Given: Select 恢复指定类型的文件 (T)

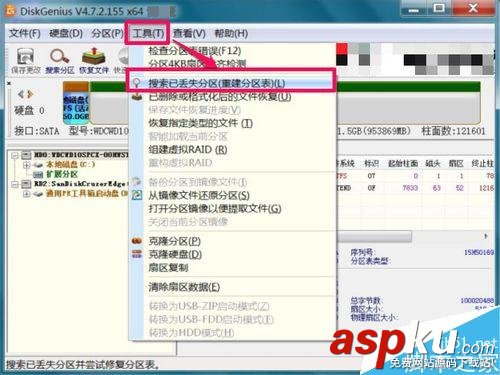Looking at the screenshot, I should [x=200, y=123].
